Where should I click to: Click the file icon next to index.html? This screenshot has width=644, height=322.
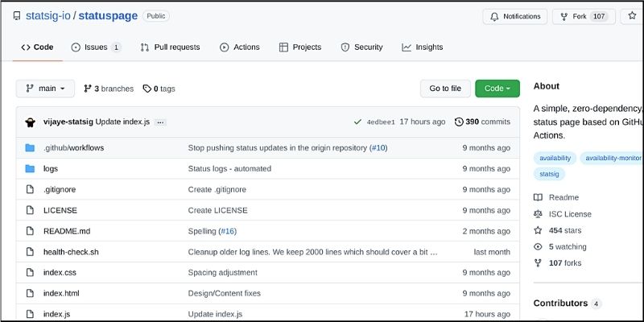30,293
